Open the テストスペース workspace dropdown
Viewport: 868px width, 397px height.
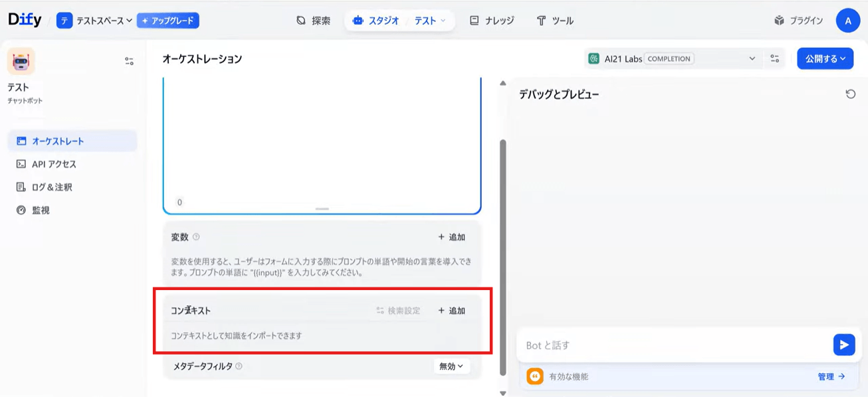pyautogui.click(x=94, y=21)
